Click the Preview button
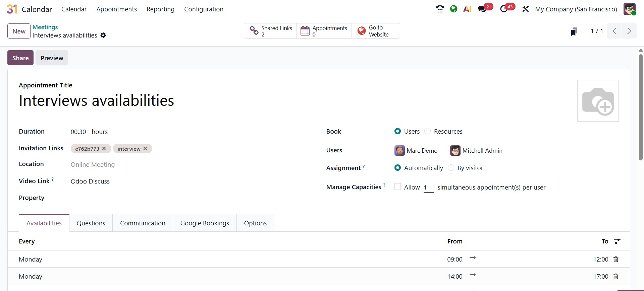 52,58
